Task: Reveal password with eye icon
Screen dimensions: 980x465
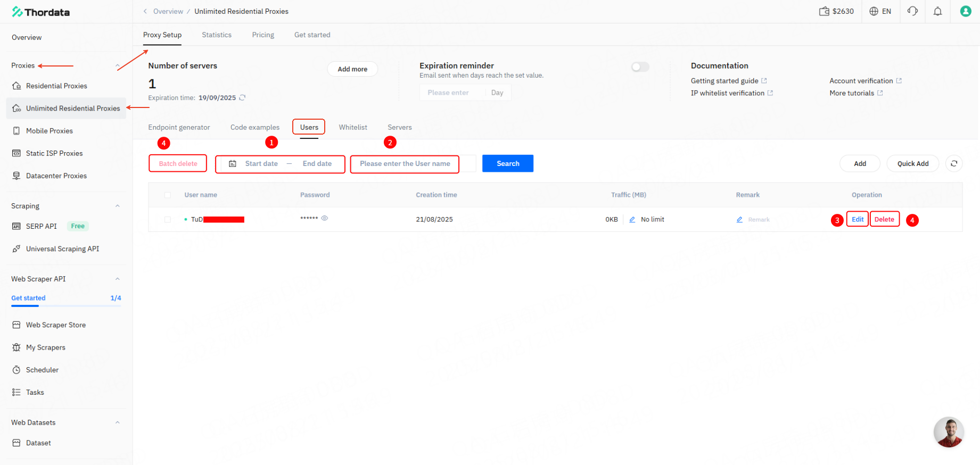Action: coord(325,218)
